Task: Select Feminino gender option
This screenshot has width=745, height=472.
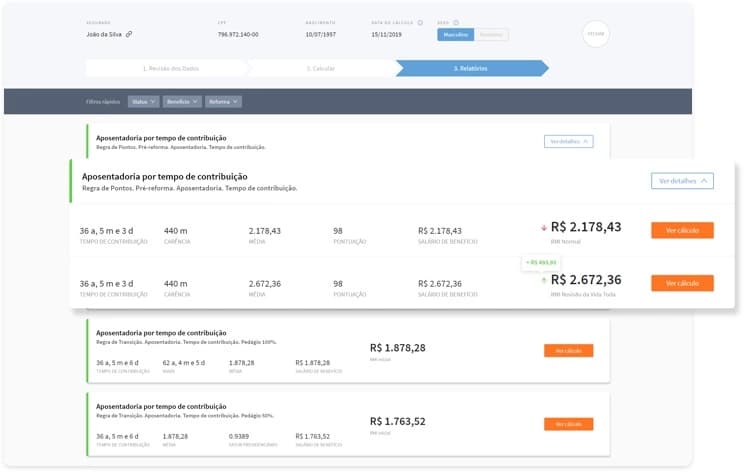Action: [x=491, y=35]
